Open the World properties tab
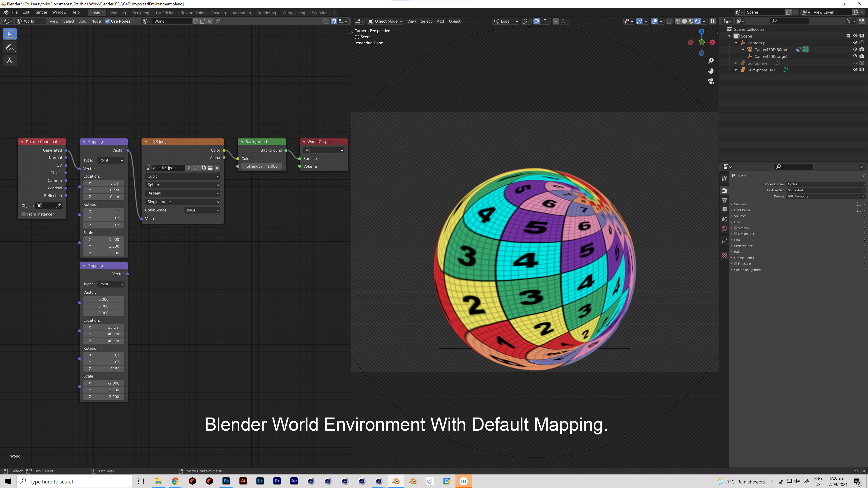868x488 pixels. point(724,229)
